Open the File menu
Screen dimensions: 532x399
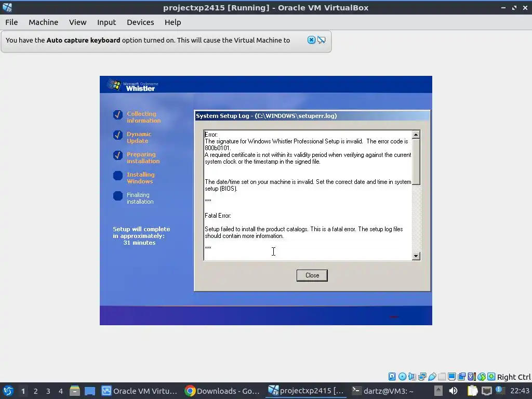click(x=11, y=22)
